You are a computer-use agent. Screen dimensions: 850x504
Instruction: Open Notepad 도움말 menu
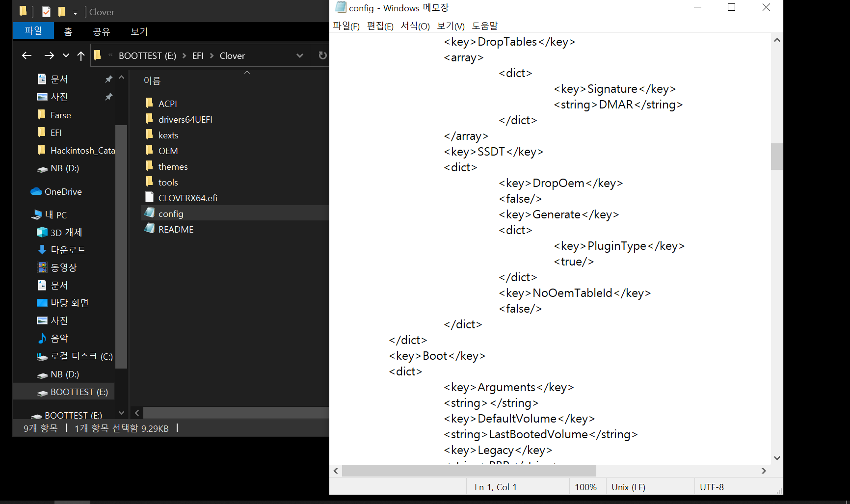tap(484, 26)
